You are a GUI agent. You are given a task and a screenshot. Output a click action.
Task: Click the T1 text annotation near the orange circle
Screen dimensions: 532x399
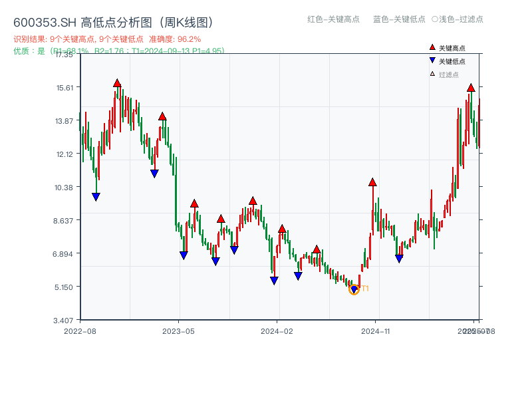pyautogui.click(x=364, y=289)
